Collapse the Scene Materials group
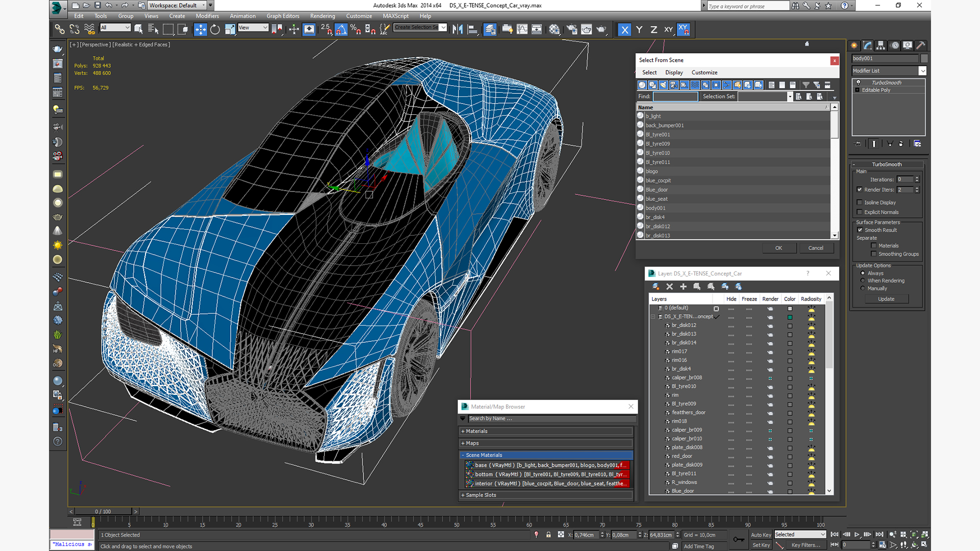The height and width of the screenshot is (551, 980). 546,455
